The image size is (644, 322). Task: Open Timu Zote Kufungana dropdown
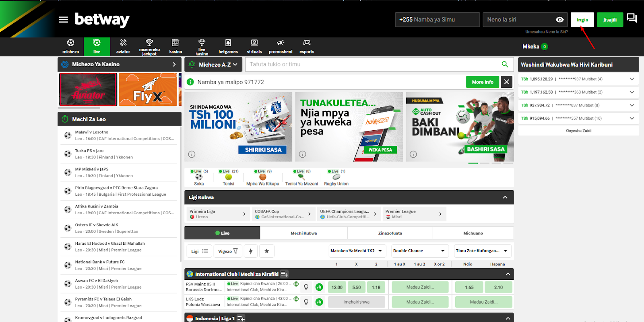pyautogui.click(x=483, y=251)
